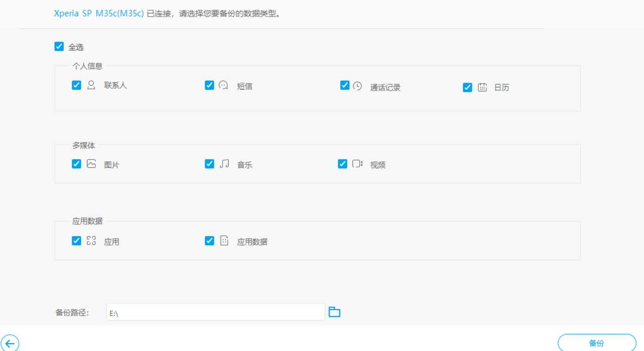Viewport: 644px width, 351px height.
Task: Click the 音乐 label text
Action: 245,165
